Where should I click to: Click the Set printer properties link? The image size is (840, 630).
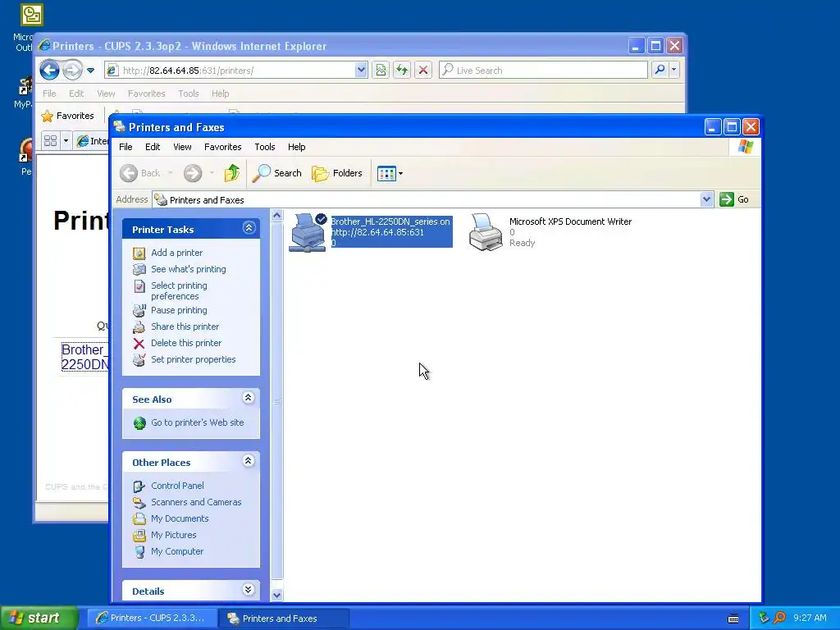pos(194,359)
